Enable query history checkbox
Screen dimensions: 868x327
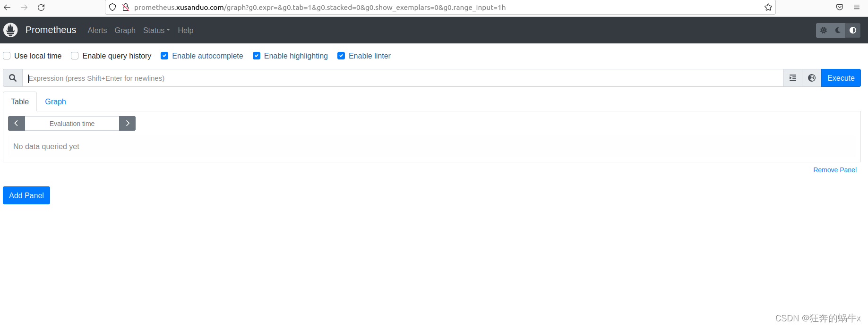(x=75, y=56)
